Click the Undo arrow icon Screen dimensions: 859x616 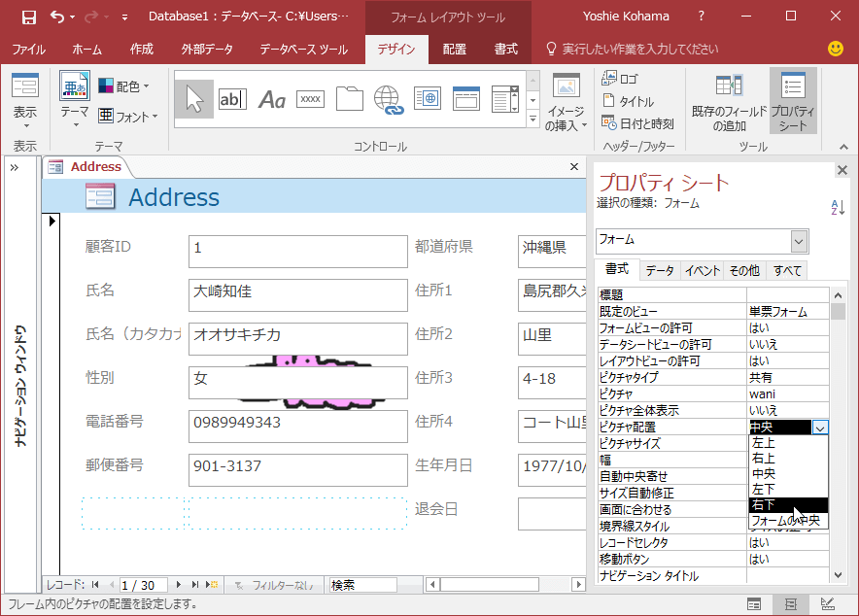57,17
